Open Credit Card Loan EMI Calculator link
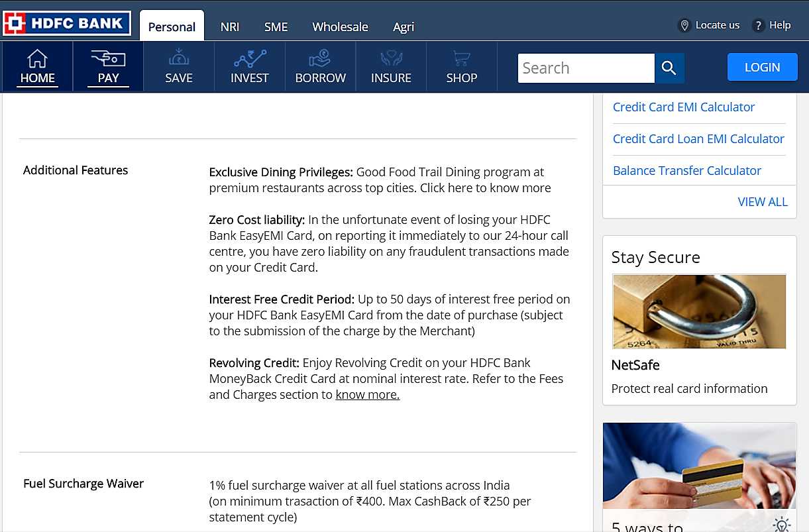 [698, 138]
